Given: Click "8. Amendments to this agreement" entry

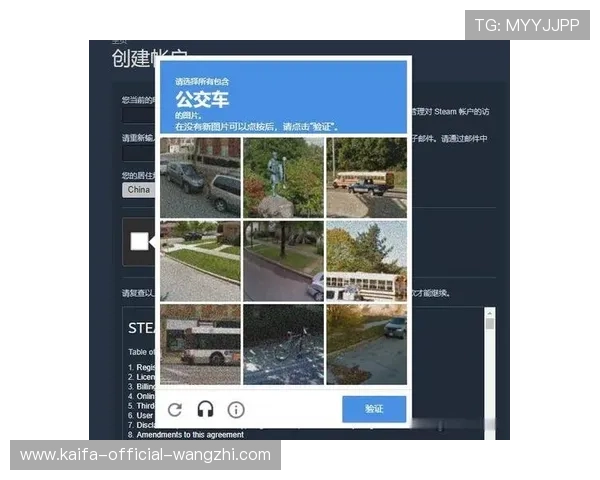Looking at the screenshot, I should point(186,435).
